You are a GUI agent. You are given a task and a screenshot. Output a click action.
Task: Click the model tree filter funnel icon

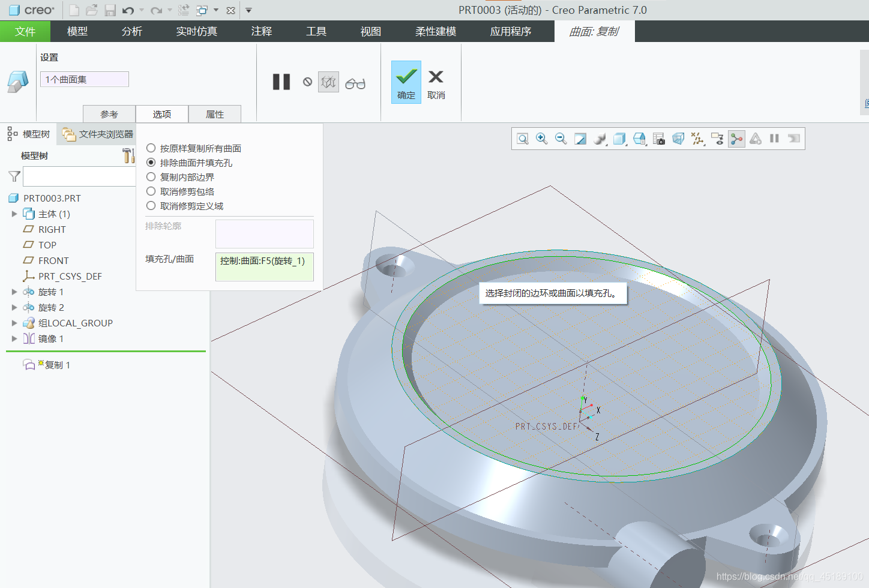14,176
